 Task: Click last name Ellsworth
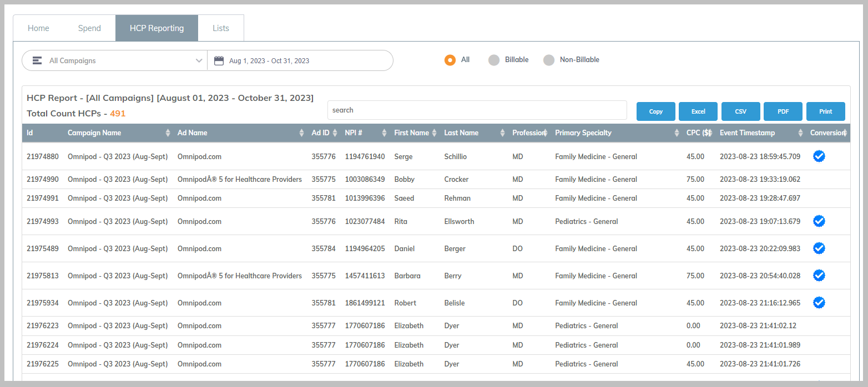[x=459, y=221]
